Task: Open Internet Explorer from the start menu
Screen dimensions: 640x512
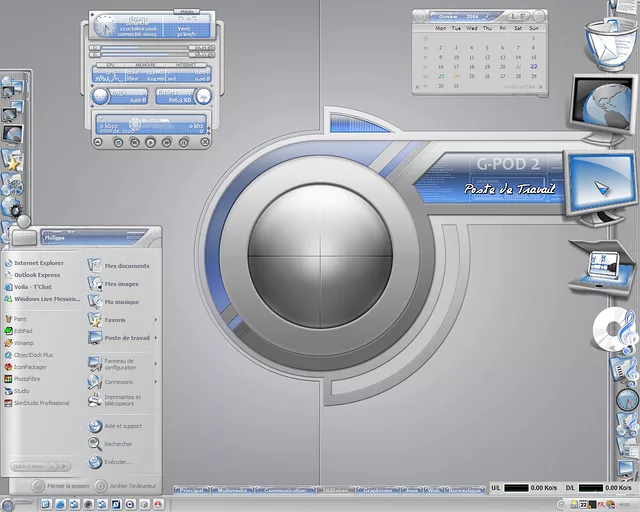Action: (38, 263)
